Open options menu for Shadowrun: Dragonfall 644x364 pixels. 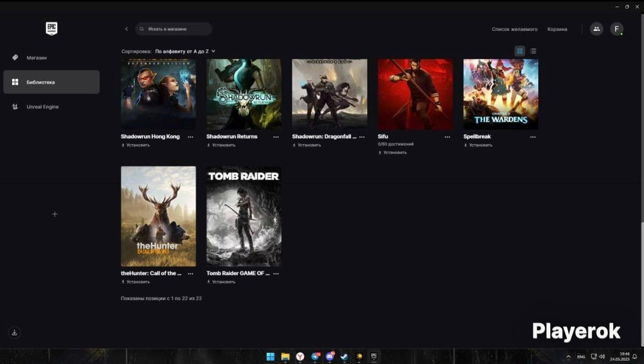(362, 137)
